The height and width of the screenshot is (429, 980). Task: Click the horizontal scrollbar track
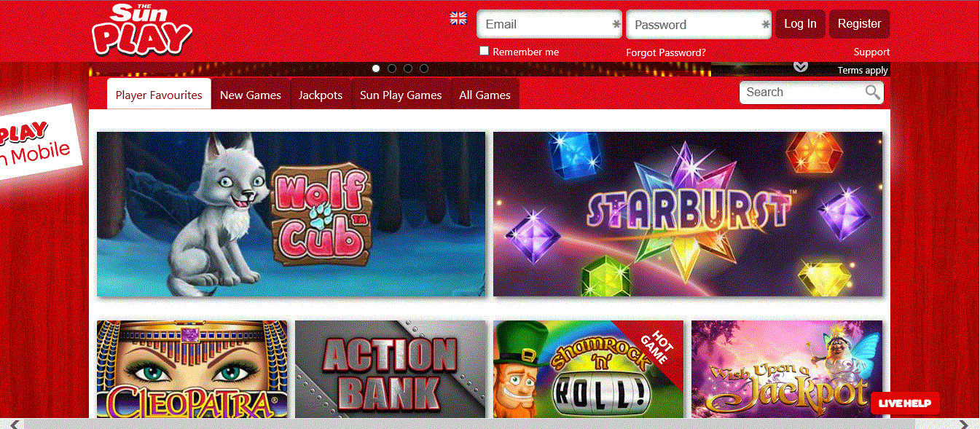[x=488, y=424]
